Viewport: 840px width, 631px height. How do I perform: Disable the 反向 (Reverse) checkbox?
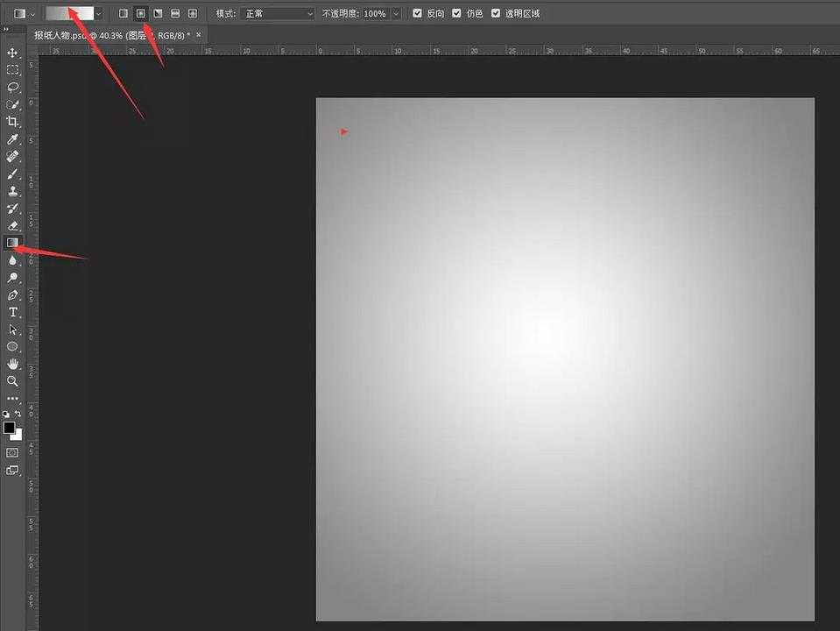[417, 12]
